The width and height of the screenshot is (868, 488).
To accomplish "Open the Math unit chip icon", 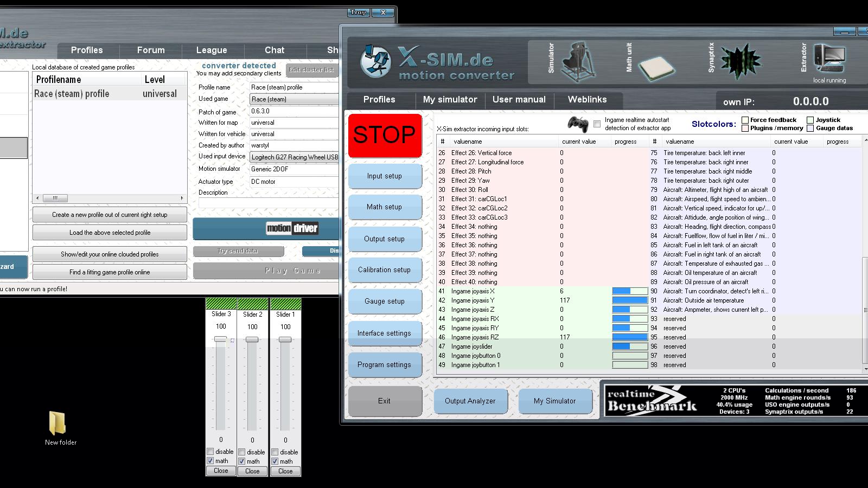I will click(656, 67).
